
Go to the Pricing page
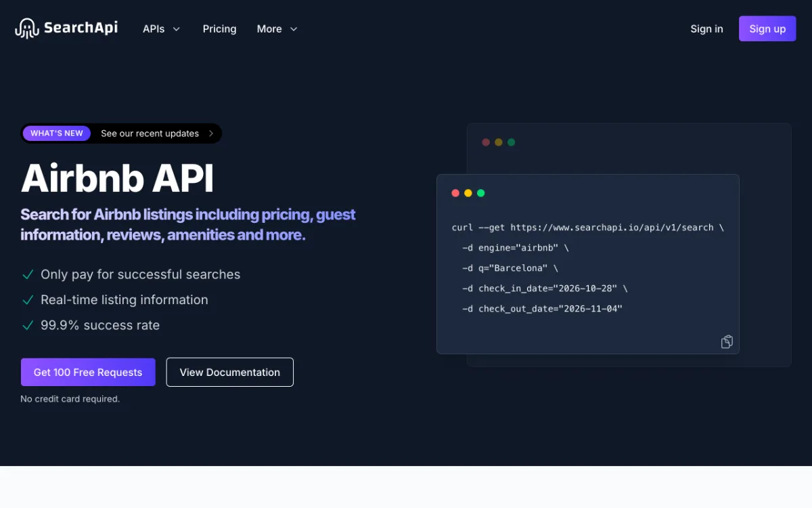(x=219, y=28)
